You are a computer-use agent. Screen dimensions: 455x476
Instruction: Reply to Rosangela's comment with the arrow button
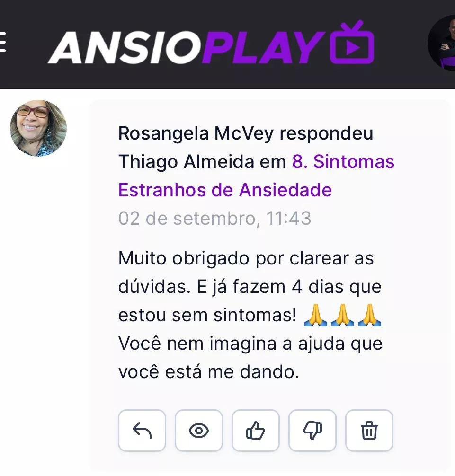coord(142,431)
